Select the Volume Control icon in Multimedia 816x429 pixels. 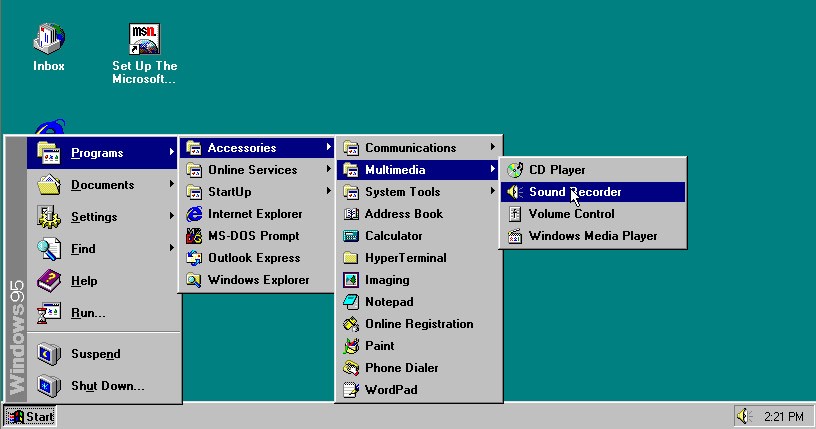515,214
